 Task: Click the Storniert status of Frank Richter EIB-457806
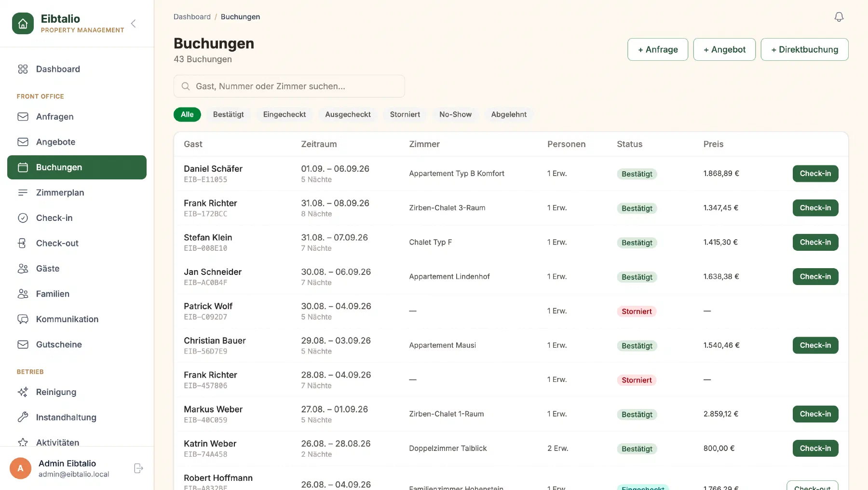(x=637, y=380)
